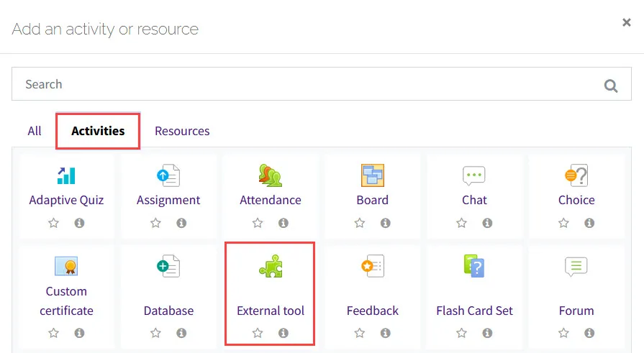Open the Chat activity icon
This screenshot has height=353, width=644.
(474, 175)
